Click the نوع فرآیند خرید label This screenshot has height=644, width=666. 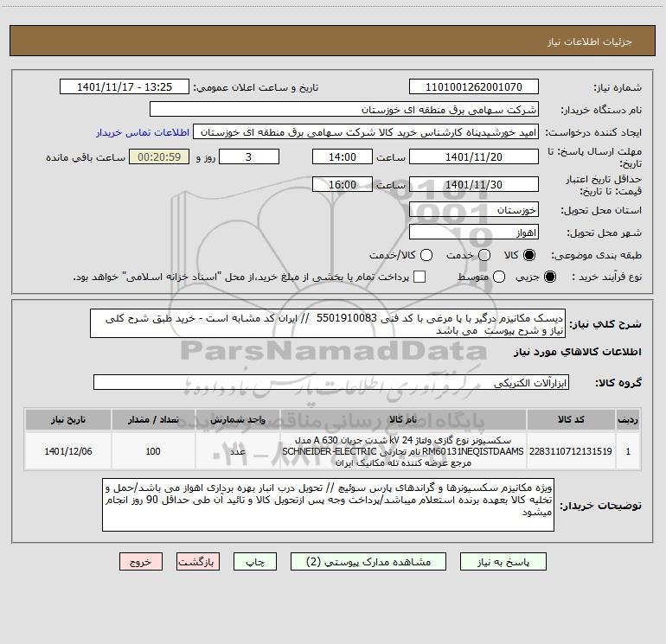coord(606,277)
